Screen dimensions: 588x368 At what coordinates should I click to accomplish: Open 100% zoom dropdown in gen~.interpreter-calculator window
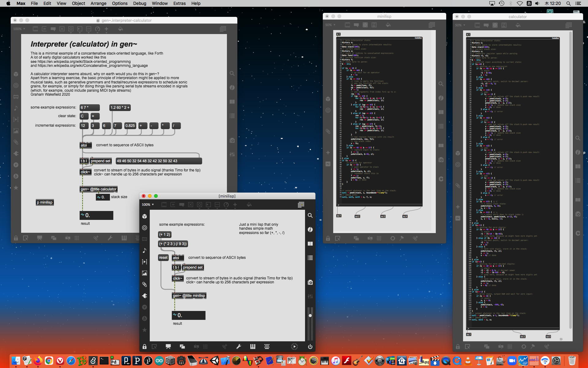pos(19,29)
